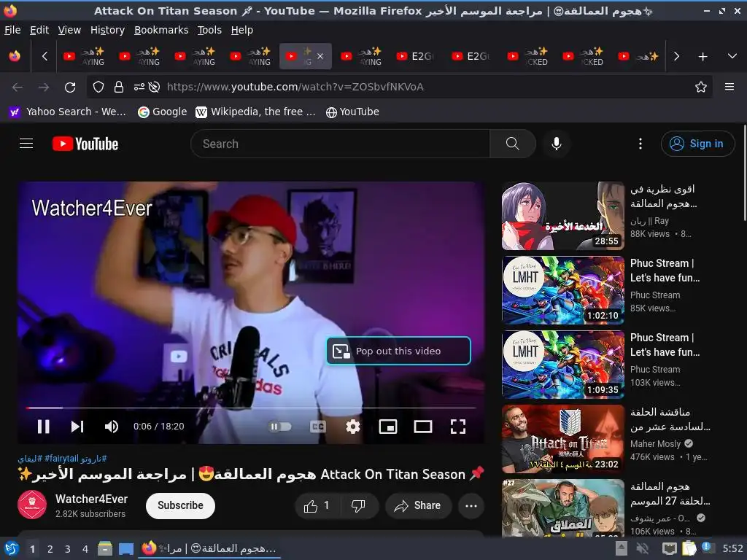The image size is (747, 560).
Task: Open a new tab with plus
Action: point(703,57)
